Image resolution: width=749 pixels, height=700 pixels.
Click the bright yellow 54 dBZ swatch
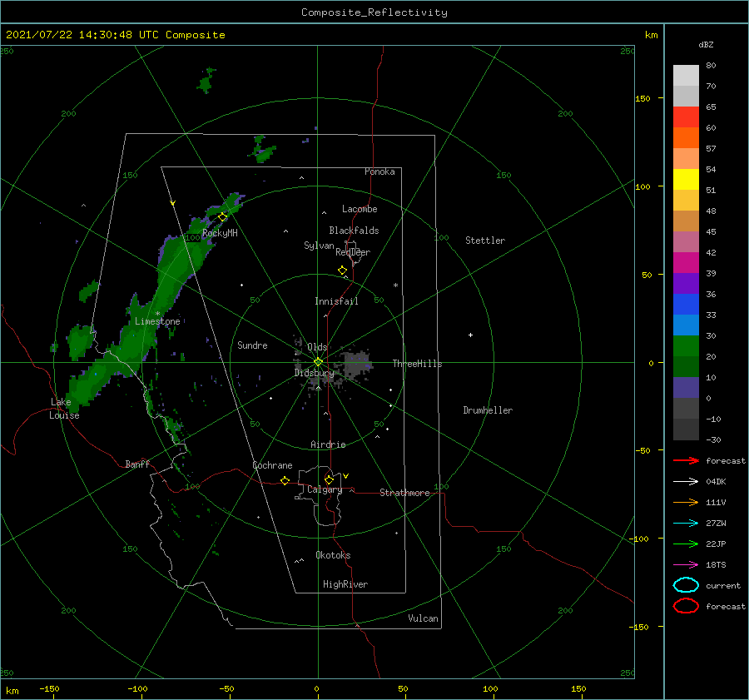686,180
